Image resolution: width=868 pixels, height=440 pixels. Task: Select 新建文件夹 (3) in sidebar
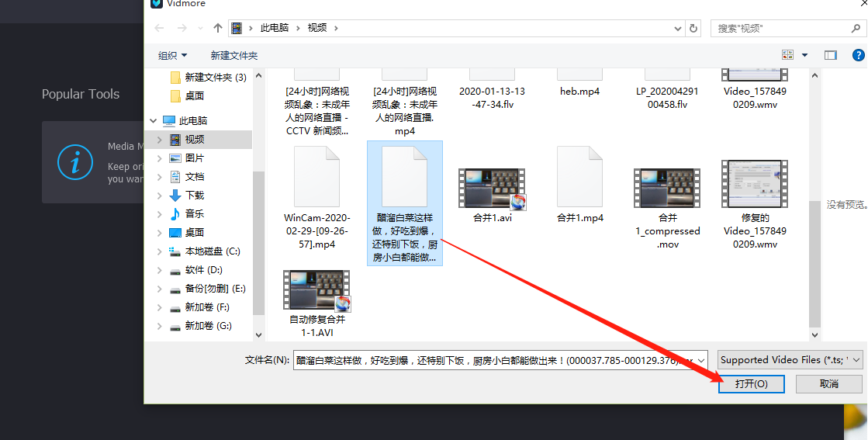tap(208, 77)
